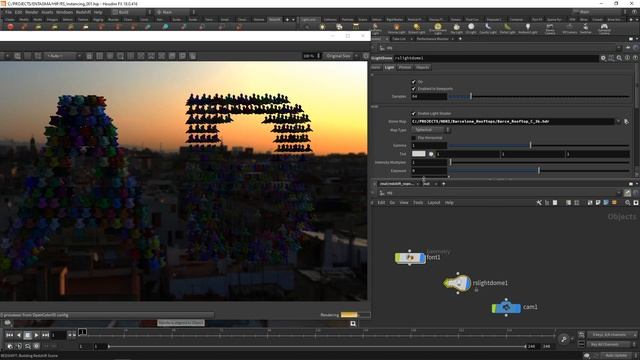Click the node name field rslightdome1
This screenshot has width=640, height=360.
pos(496,58)
